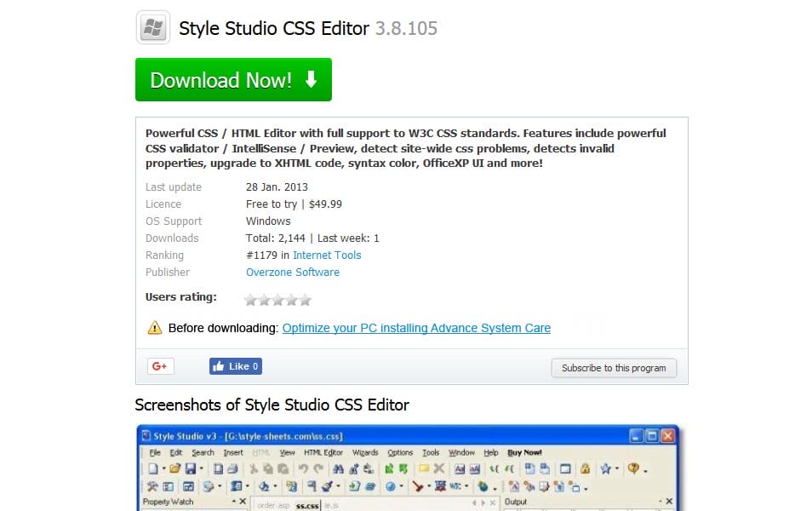Screen dimensions: 812x511
Task: Click the 'Style Studio CSS Editor' page title
Action: click(x=274, y=28)
